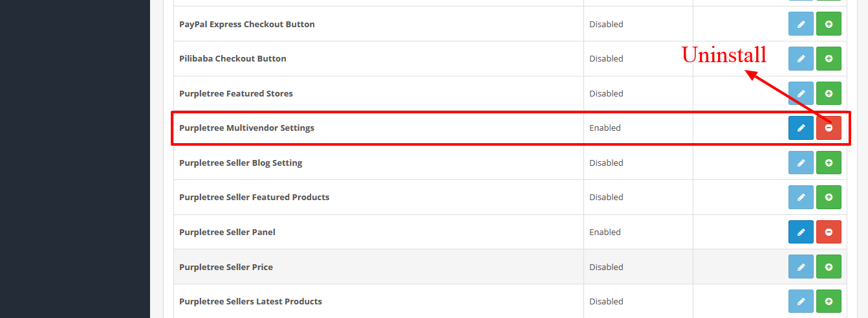Select Purpletree Multivendor Settings row name
Screen dimensions: 868x318
(x=246, y=128)
